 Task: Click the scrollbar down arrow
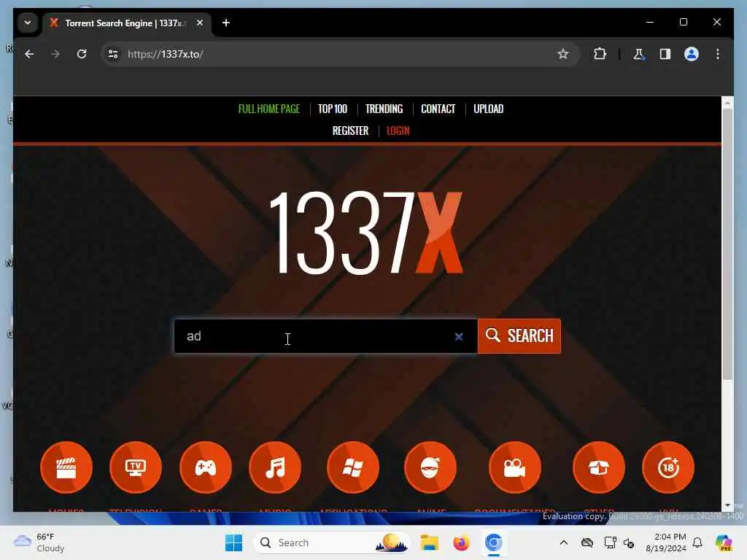click(x=727, y=505)
